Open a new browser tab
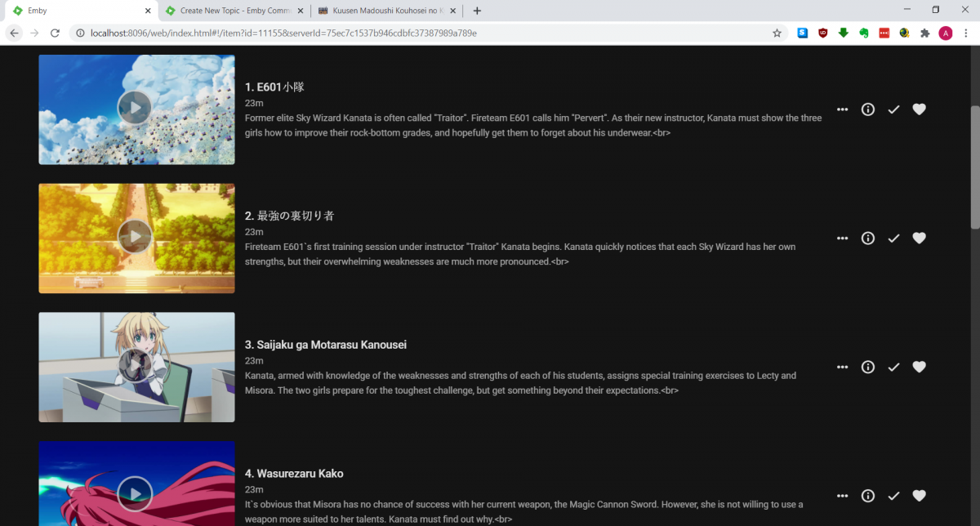 tap(477, 11)
